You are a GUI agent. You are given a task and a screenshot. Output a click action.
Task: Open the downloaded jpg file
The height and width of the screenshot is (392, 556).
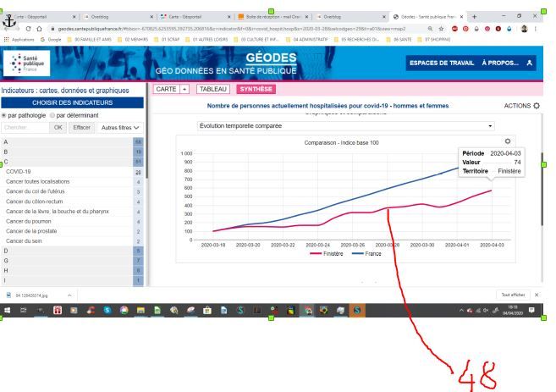coord(28,295)
